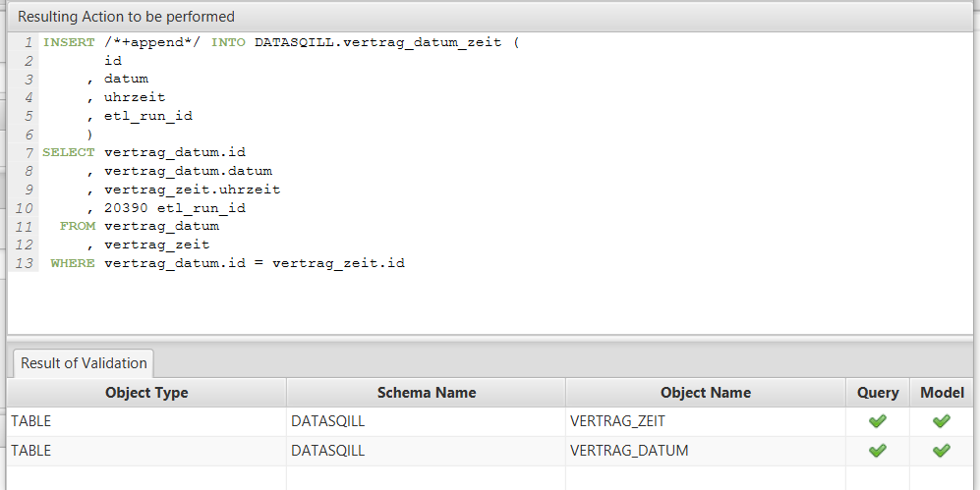Click the Model column header
The image size is (980, 490).
point(942,393)
